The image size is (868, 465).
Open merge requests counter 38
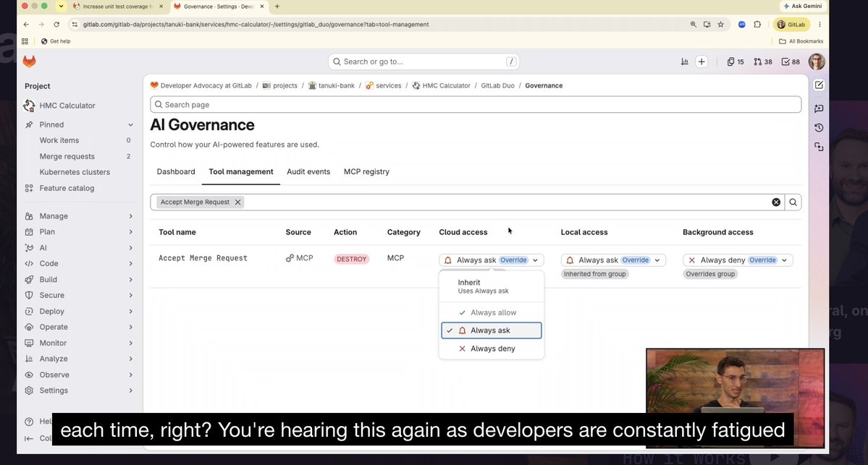point(763,62)
